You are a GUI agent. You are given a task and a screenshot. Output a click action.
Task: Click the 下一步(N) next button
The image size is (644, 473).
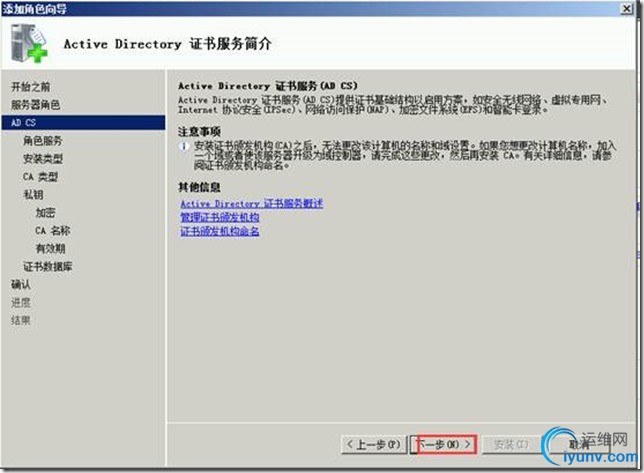click(x=443, y=444)
